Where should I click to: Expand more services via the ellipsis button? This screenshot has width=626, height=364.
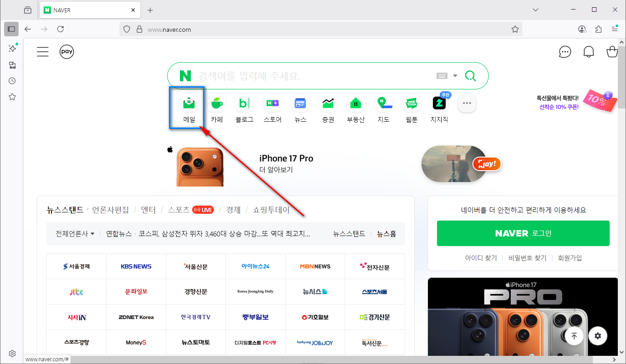[467, 103]
